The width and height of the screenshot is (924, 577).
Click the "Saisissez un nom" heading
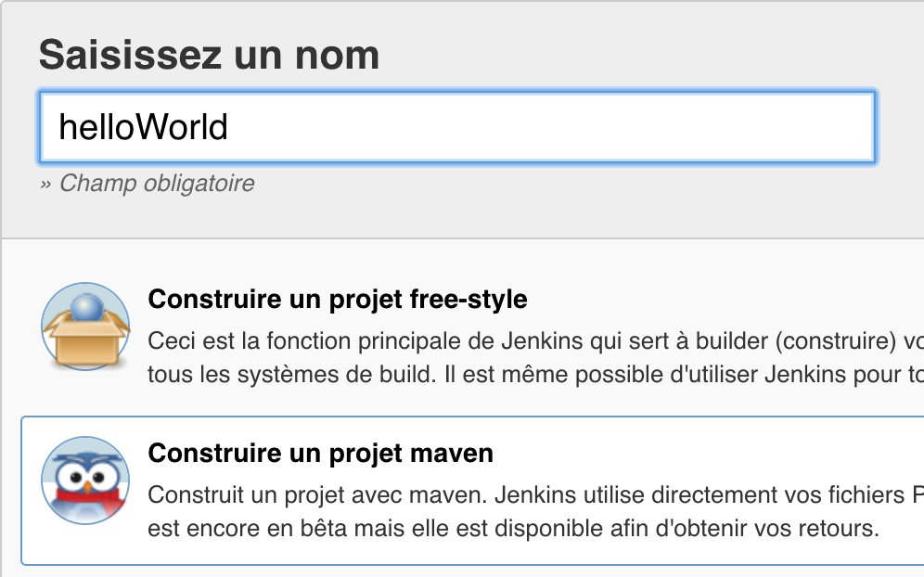[x=209, y=56]
